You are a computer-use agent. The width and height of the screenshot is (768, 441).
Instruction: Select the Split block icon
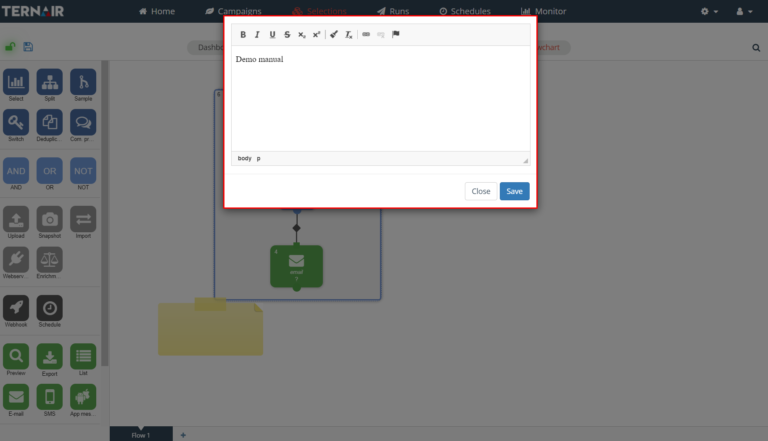(x=49, y=82)
